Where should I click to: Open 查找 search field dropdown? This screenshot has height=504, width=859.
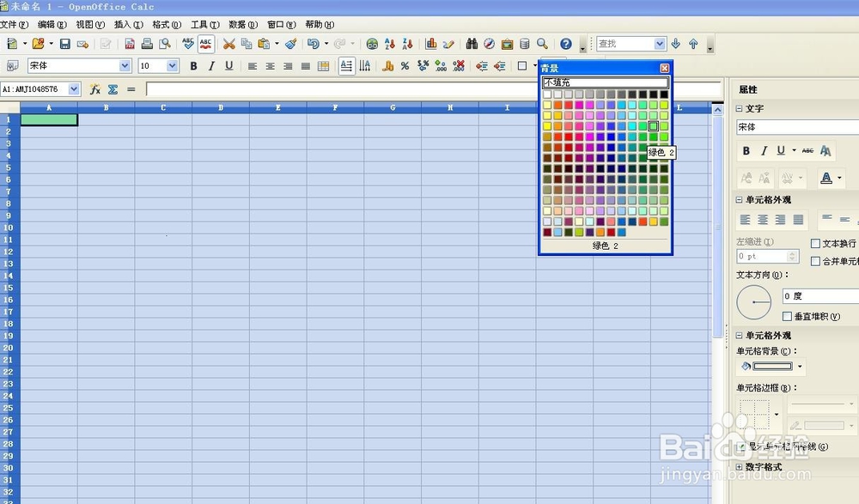pos(660,44)
